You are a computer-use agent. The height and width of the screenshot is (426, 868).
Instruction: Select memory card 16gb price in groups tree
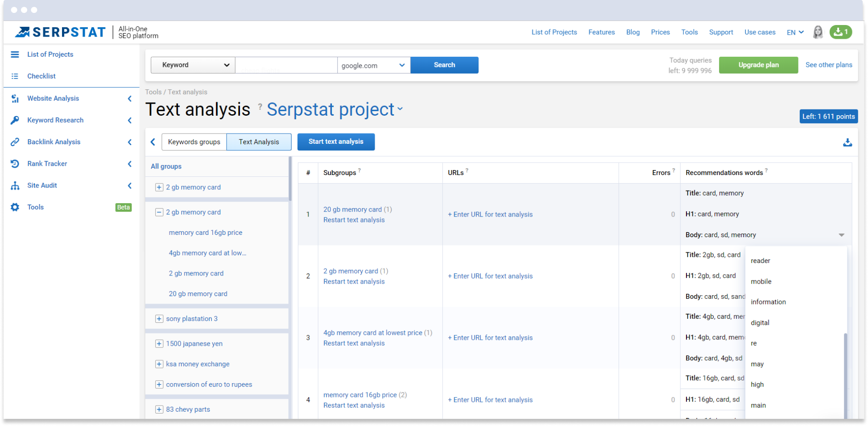pos(206,233)
